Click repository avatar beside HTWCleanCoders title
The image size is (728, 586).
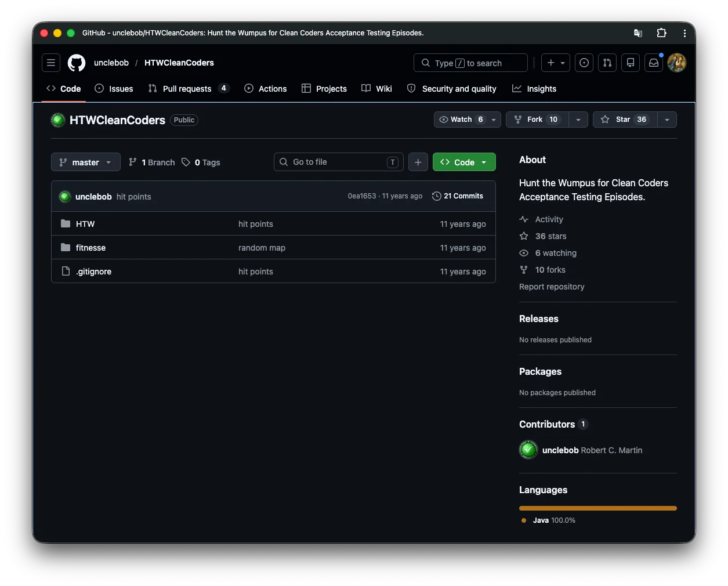pos(58,120)
